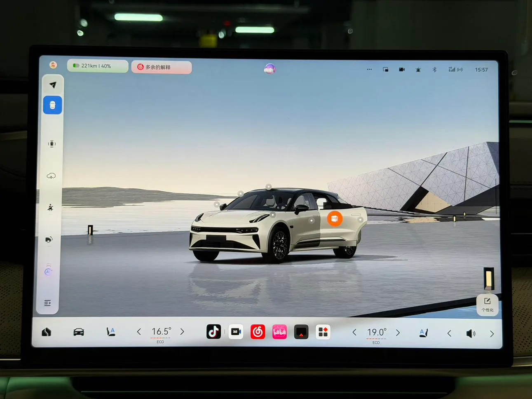Open the 个性化 personalization button
Screen dimensions: 532x399
(487, 305)
